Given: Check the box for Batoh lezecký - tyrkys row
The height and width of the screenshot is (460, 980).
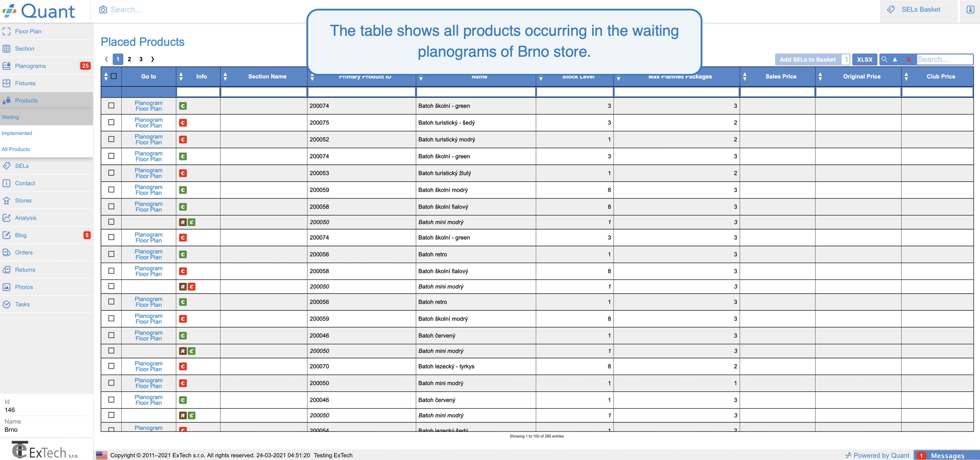Looking at the screenshot, I should [111, 366].
